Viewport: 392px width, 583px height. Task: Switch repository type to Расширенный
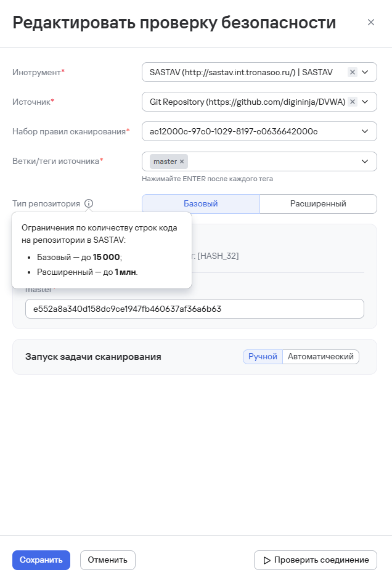coord(318,203)
